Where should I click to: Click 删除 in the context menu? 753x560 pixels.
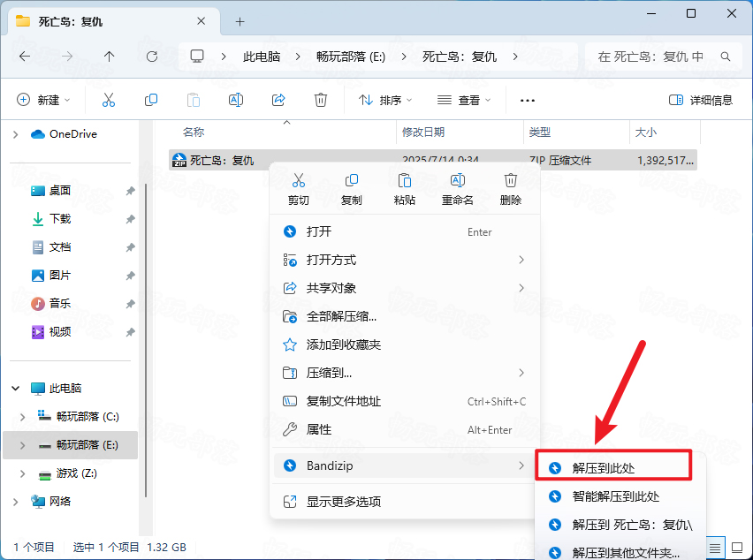(x=511, y=189)
